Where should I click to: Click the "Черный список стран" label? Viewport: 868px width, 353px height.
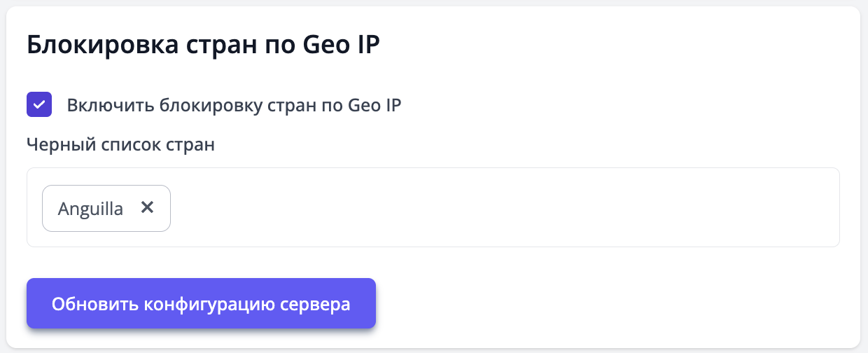coord(120,145)
